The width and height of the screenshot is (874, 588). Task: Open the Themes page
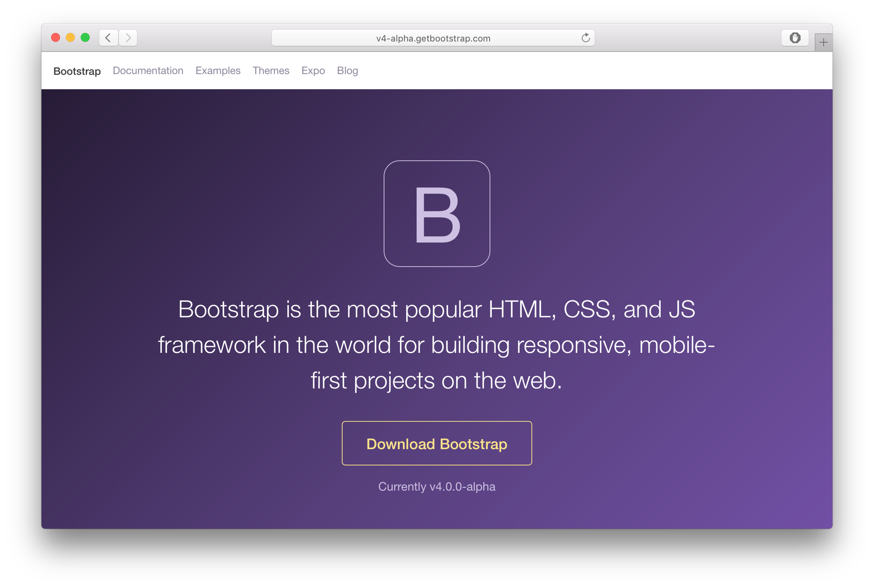271,70
